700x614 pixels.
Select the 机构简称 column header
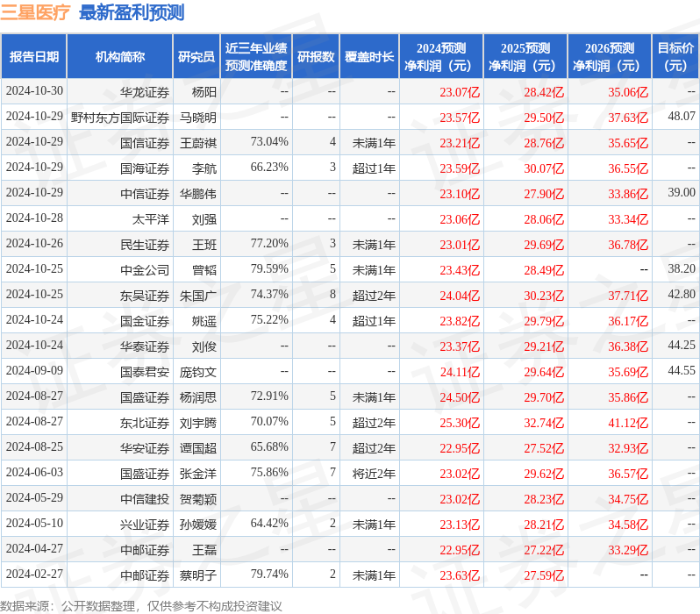click(x=119, y=57)
